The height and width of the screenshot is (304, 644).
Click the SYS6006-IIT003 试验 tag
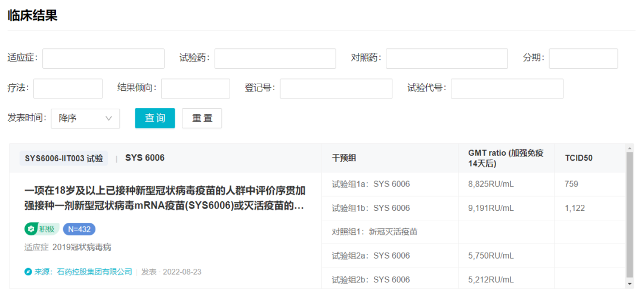click(x=64, y=158)
